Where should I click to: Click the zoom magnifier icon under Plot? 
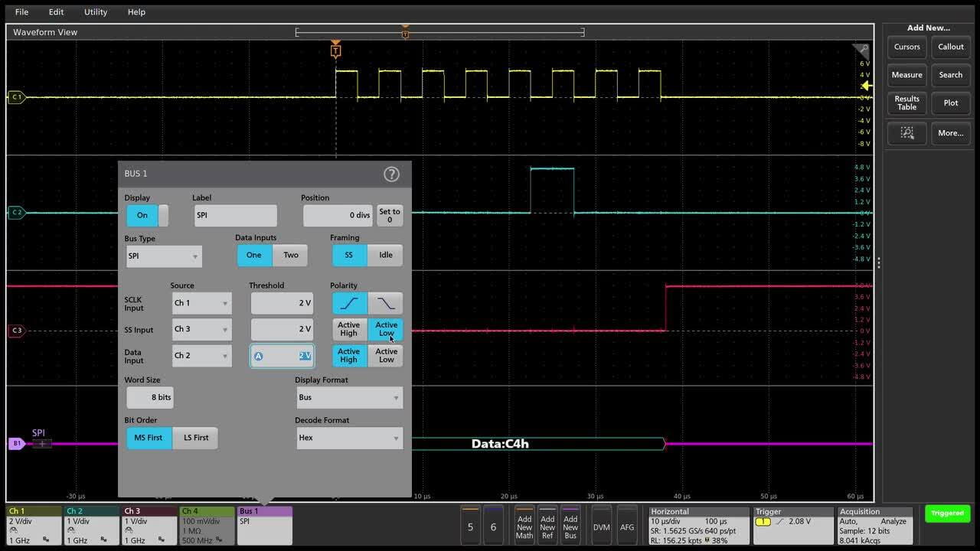click(x=906, y=133)
